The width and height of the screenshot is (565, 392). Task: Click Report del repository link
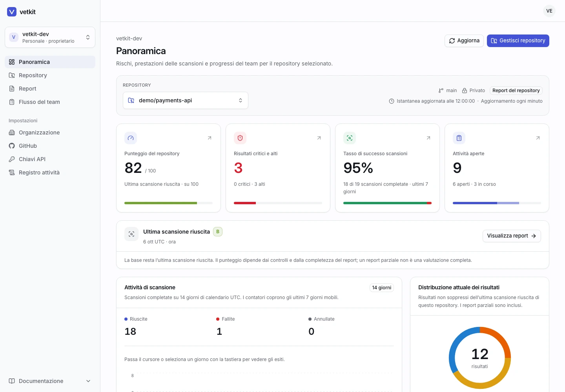click(516, 91)
